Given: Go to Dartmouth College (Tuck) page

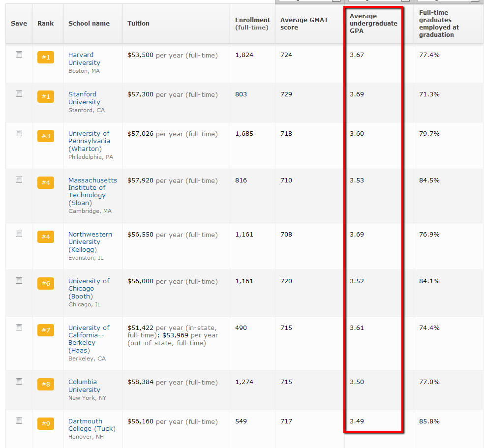Looking at the screenshot, I should tap(92, 425).
